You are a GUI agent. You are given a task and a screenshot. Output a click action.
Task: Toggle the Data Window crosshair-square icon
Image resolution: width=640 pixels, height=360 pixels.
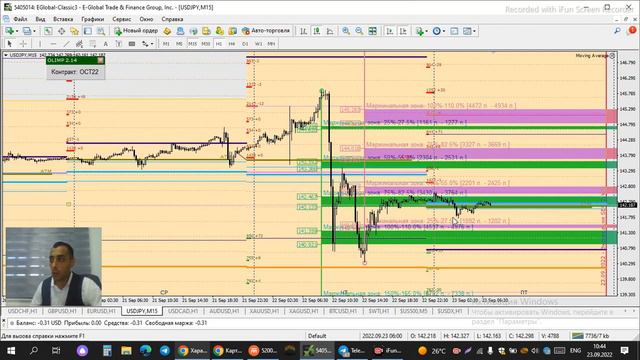[x=61, y=31]
